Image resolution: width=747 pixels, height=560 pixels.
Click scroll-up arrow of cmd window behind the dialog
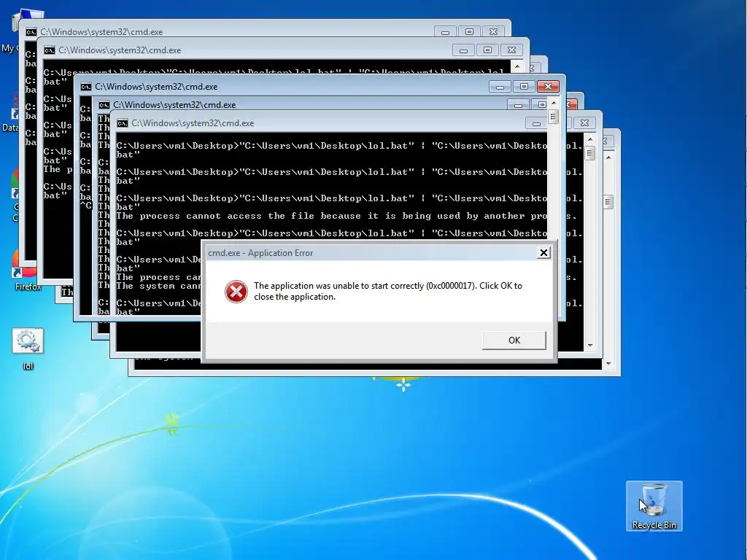(x=590, y=139)
